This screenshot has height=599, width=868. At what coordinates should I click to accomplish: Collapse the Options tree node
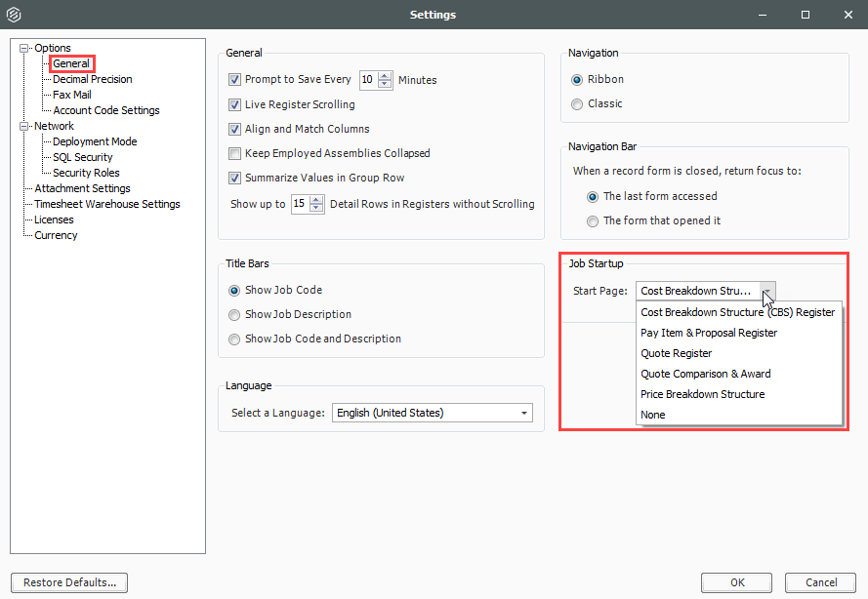tap(24, 48)
